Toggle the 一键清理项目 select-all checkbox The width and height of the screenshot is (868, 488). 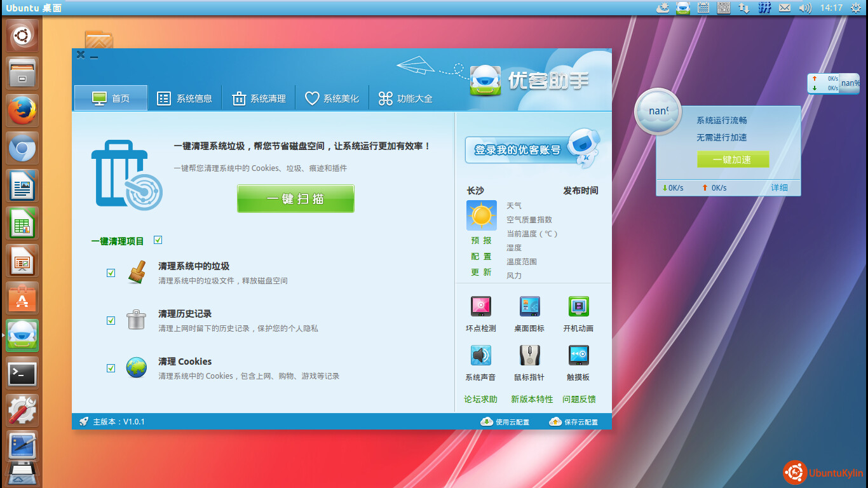158,240
